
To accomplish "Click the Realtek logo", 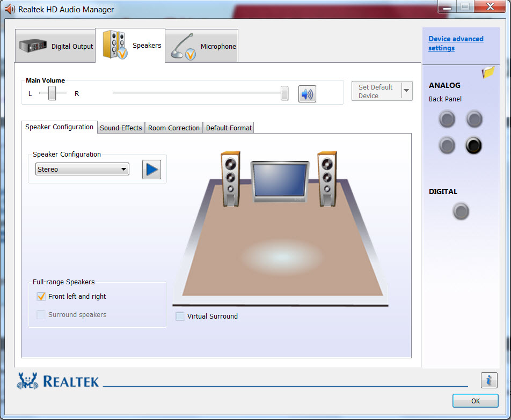I will pos(57,381).
